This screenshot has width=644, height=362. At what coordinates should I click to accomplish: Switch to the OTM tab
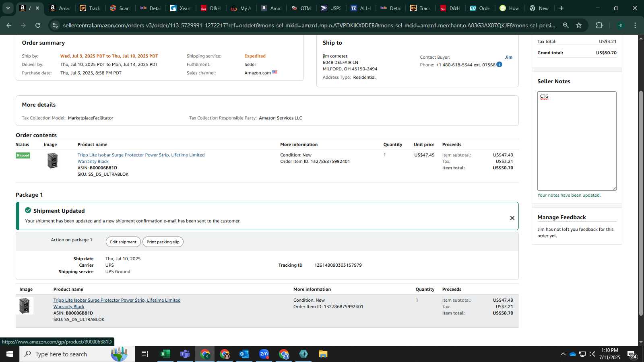[x=301, y=8]
